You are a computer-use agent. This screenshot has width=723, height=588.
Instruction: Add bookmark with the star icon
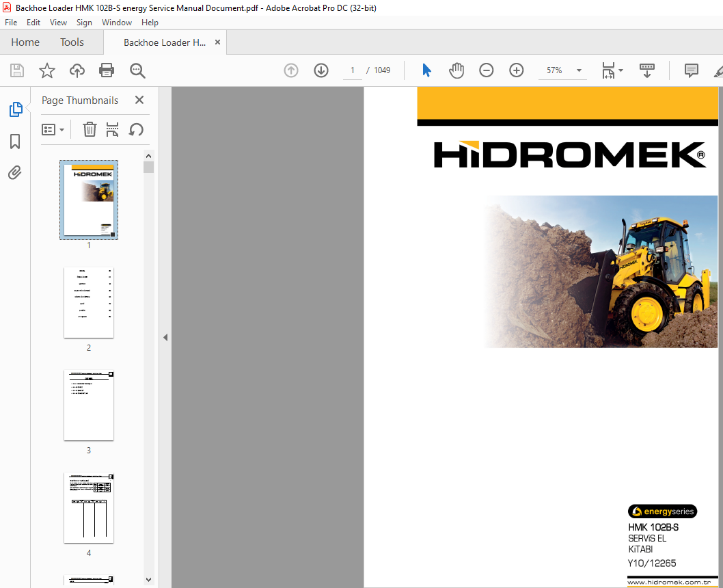[x=46, y=70]
